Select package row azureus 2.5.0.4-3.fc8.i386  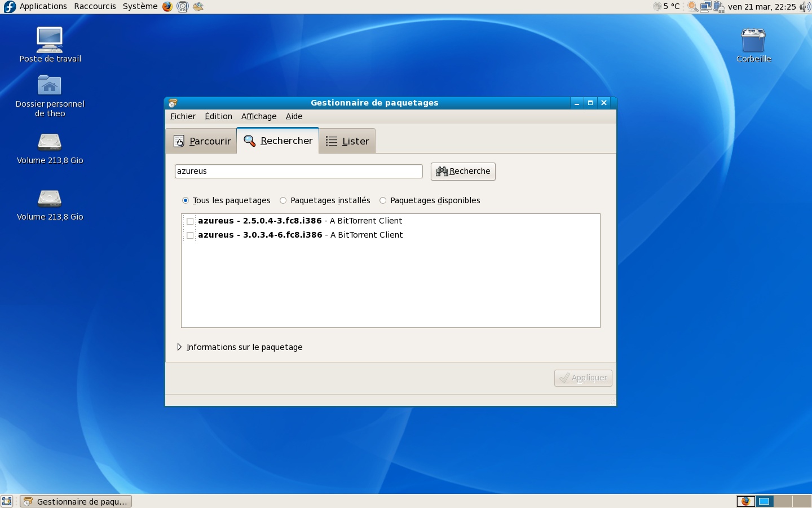(390, 221)
